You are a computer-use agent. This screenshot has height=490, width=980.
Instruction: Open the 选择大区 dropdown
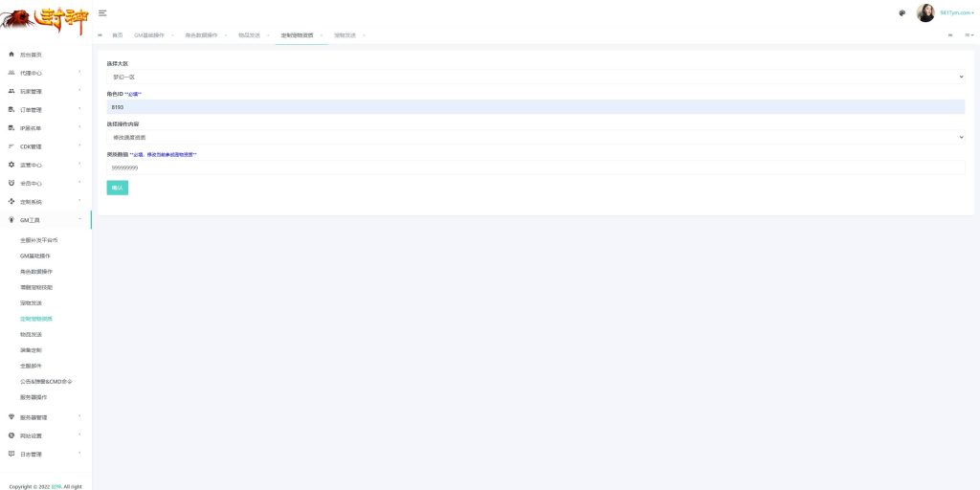(x=535, y=77)
